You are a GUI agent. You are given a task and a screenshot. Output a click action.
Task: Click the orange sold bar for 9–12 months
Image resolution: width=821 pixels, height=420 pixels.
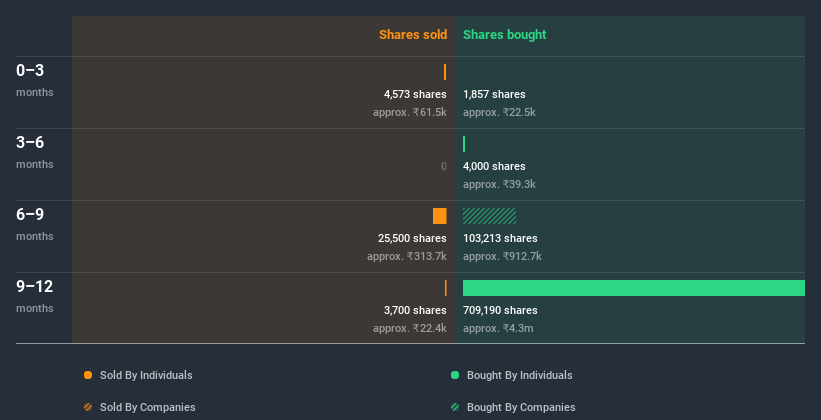click(446, 288)
